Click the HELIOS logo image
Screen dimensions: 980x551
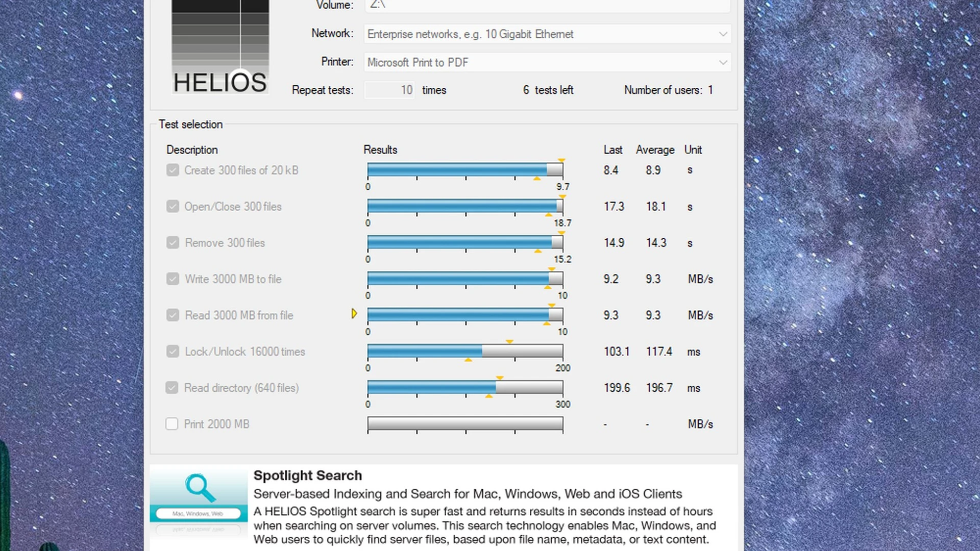click(220, 47)
